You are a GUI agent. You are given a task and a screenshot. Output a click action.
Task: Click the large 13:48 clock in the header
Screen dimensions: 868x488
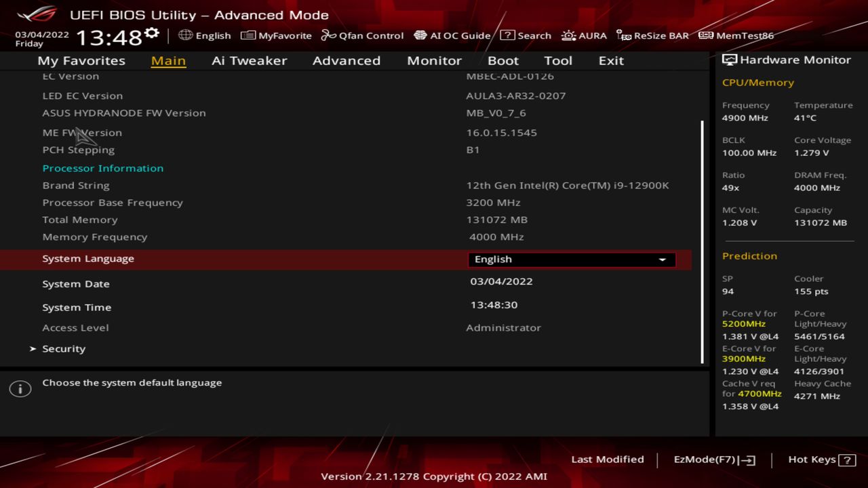tap(109, 37)
